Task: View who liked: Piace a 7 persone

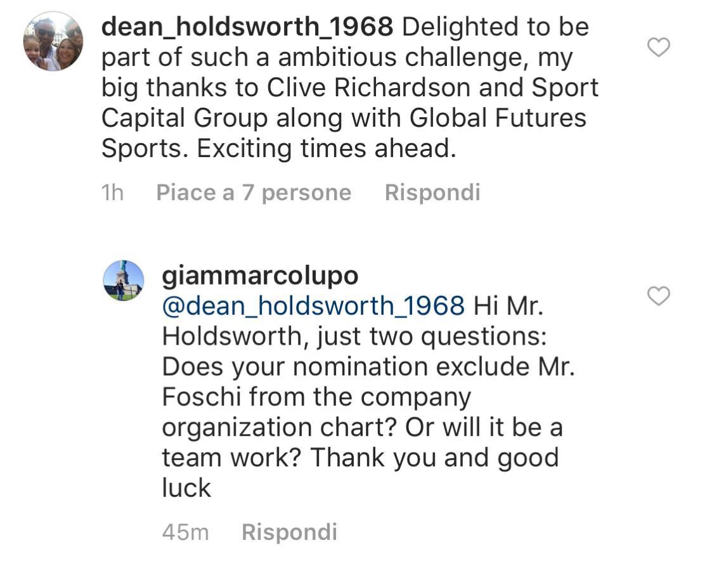Action: point(254,193)
